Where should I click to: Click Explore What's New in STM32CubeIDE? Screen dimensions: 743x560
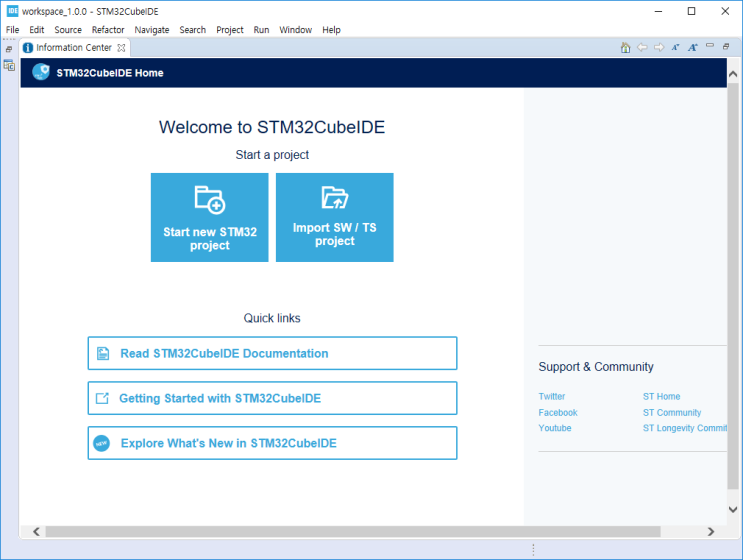tap(272, 443)
